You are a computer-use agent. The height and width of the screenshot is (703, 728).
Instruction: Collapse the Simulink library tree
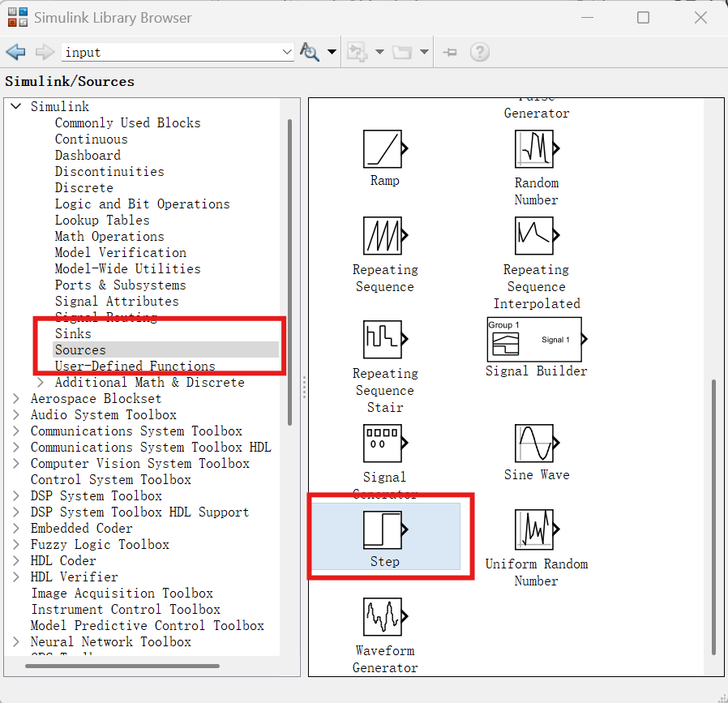[x=14, y=105]
